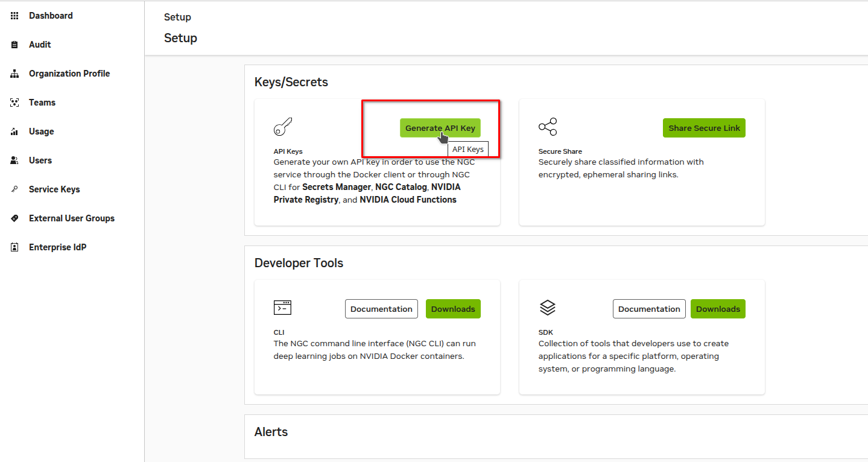The height and width of the screenshot is (462, 868).
Task: Click the bold Secrets Manager text
Action: (338, 187)
